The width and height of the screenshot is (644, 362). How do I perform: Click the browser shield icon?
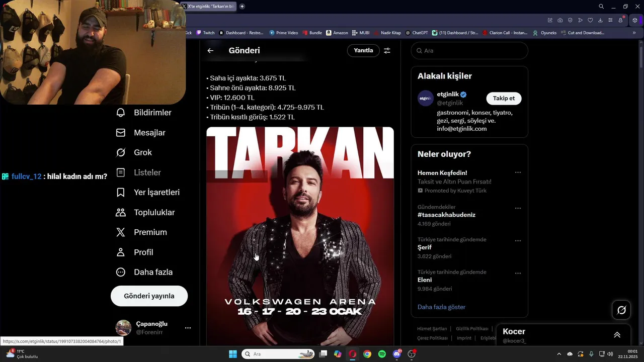[x=570, y=20]
